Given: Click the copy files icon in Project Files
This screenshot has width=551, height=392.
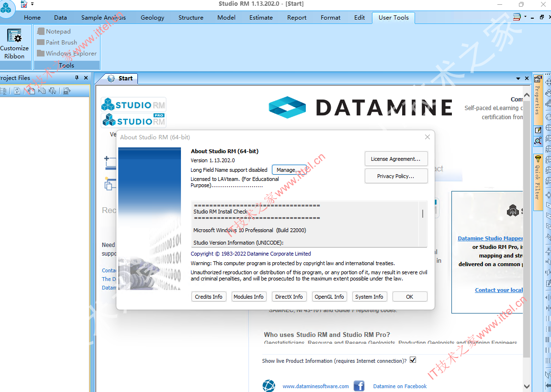Looking at the screenshot, I should [x=42, y=91].
